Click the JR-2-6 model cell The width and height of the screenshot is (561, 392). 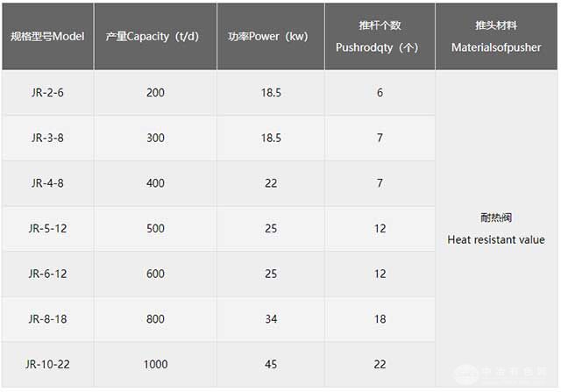click(47, 93)
